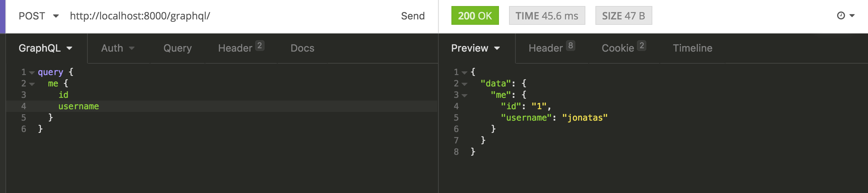
Task: Collapse the "data" object in response
Action: (464, 84)
